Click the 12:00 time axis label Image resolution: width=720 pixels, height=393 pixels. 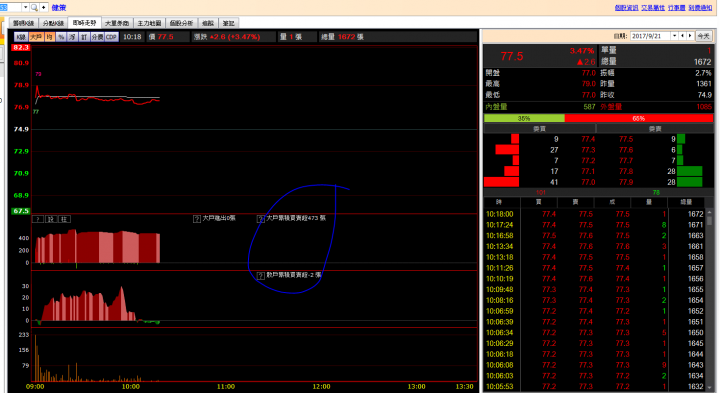(x=321, y=387)
